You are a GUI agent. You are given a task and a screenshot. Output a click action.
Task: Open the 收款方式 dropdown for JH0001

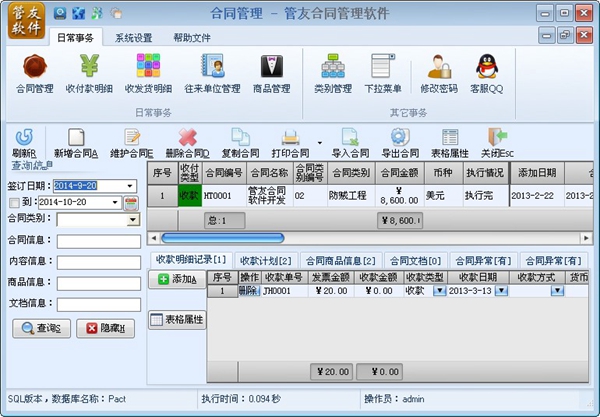558,291
